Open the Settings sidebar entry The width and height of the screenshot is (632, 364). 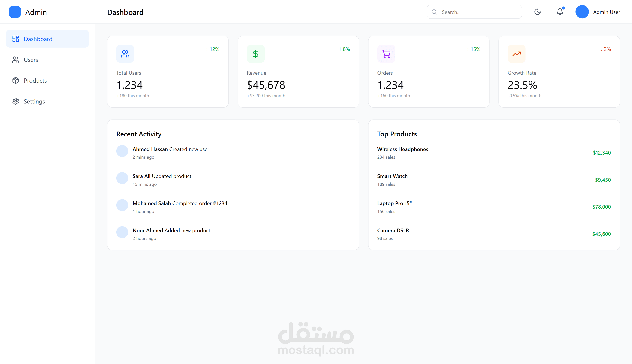[34, 101]
